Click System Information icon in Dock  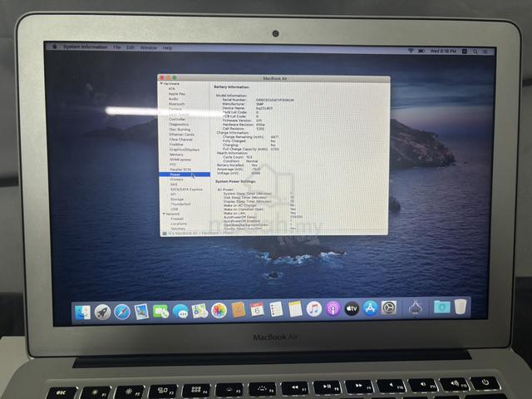[416, 308]
